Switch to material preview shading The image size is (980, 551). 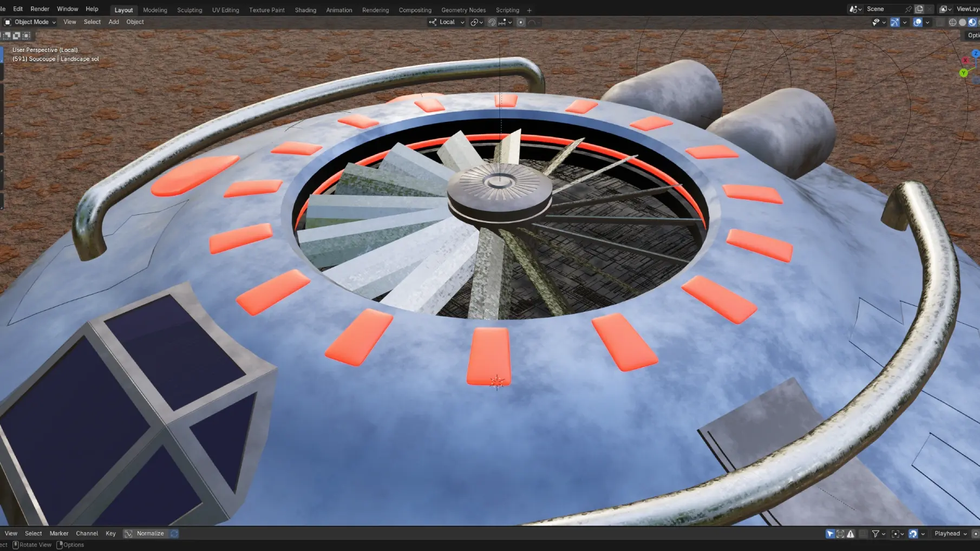[972, 22]
